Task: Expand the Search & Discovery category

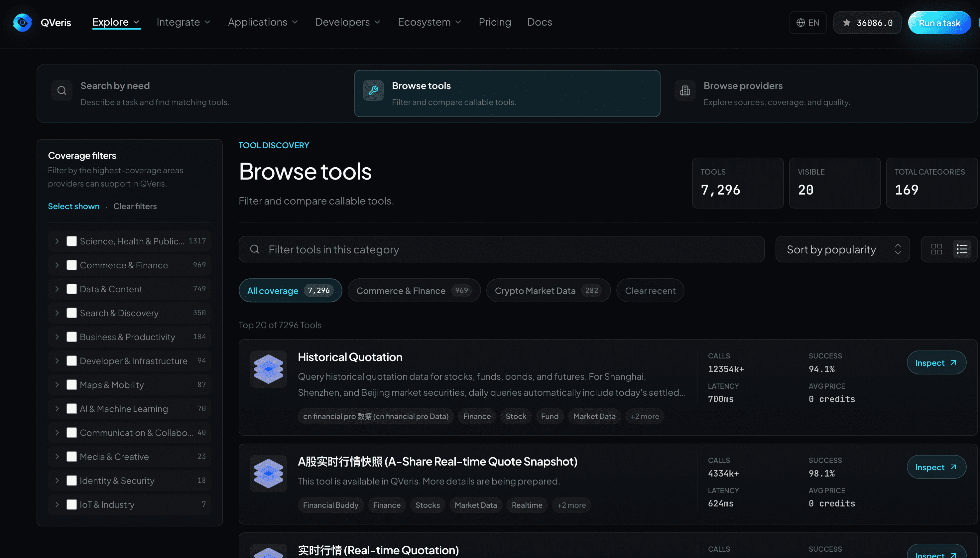Action: tap(57, 313)
